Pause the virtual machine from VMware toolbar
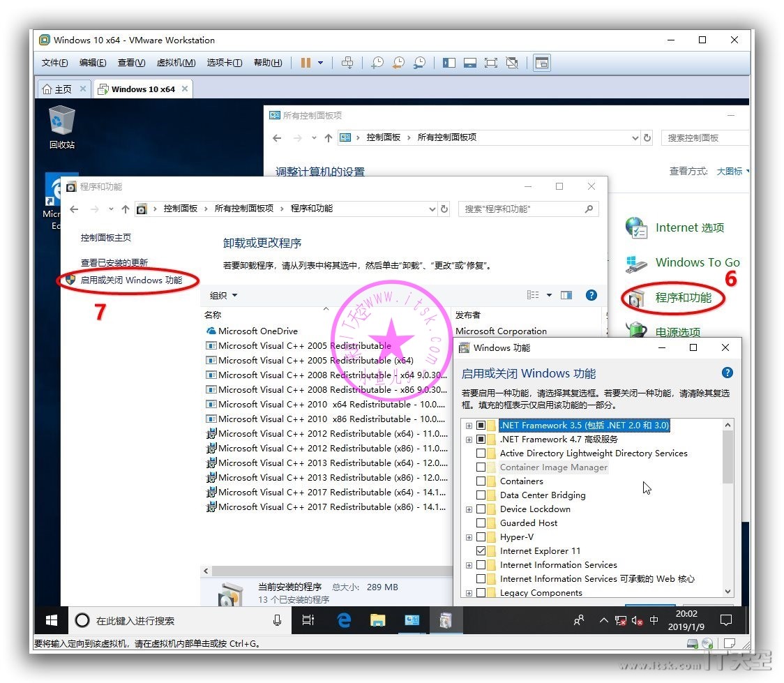 tap(306, 63)
